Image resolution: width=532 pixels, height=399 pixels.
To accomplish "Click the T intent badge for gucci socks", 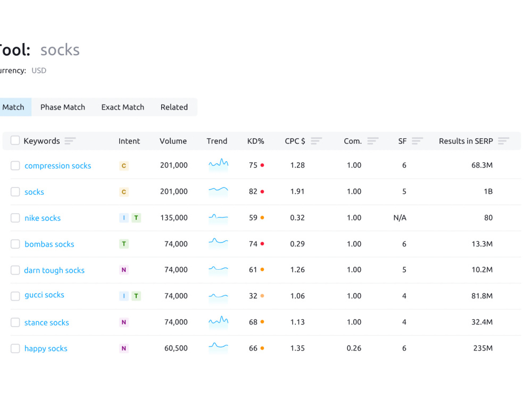I will (136, 296).
